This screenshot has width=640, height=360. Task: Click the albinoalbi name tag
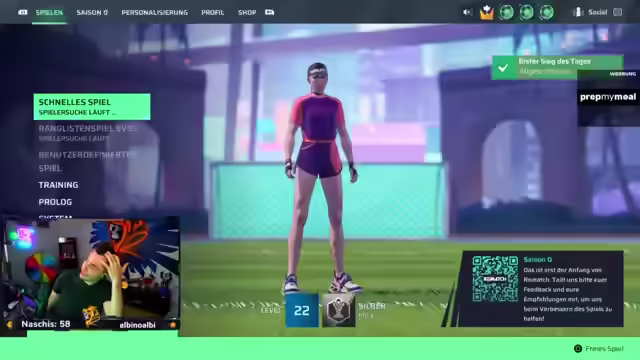point(137,325)
